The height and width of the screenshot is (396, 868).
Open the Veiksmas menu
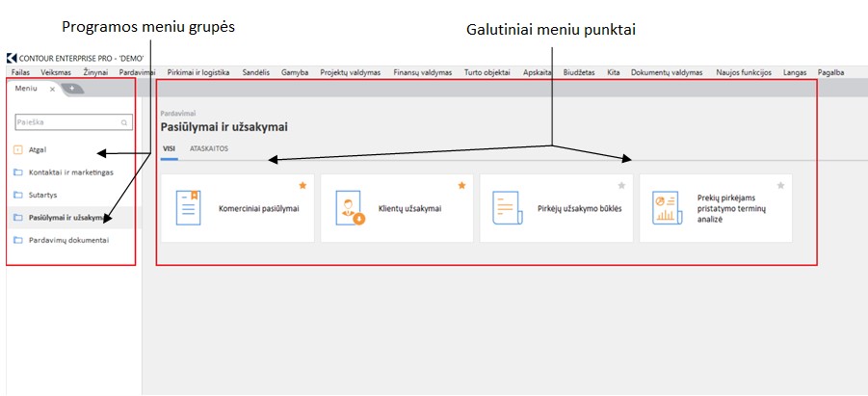click(56, 72)
